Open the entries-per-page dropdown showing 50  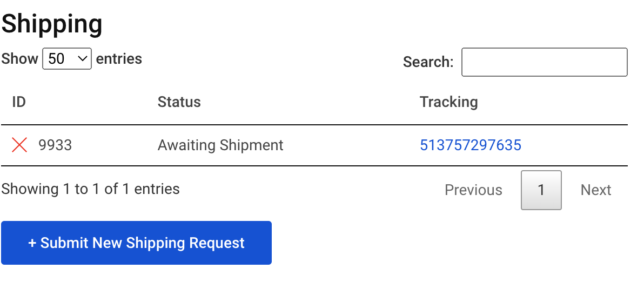[66, 59]
